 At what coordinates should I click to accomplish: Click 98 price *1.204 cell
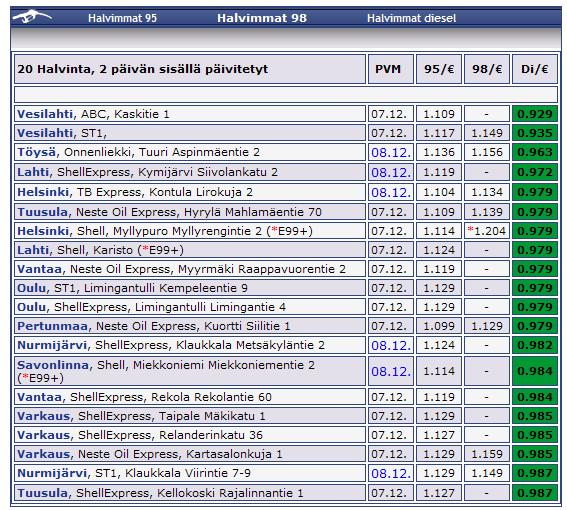click(487, 231)
